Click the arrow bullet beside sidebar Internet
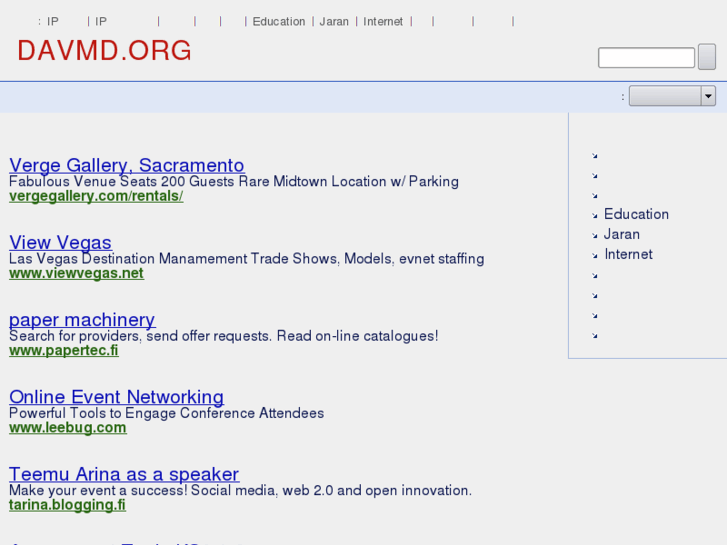The height and width of the screenshot is (545, 727). [595, 256]
